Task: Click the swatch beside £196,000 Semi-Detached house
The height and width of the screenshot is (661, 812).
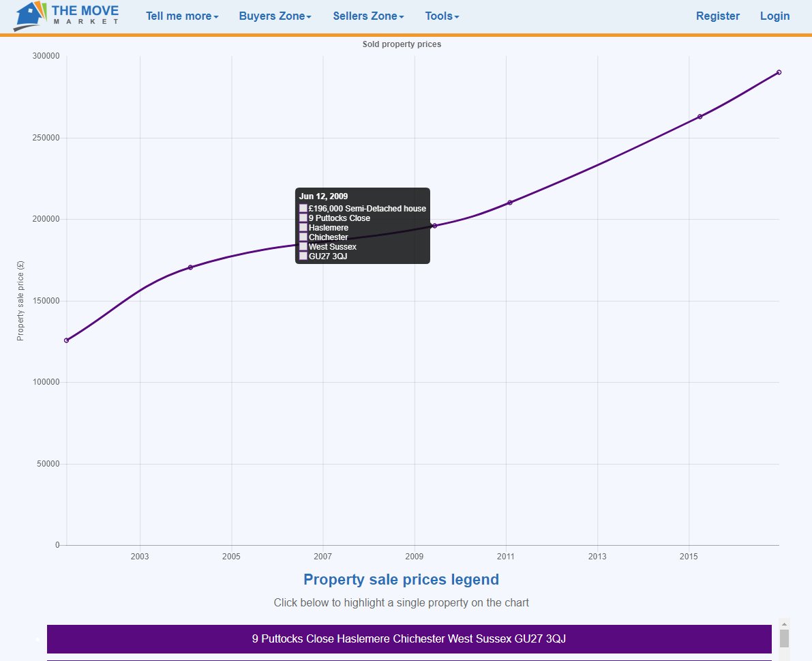Action: (303, 208)
